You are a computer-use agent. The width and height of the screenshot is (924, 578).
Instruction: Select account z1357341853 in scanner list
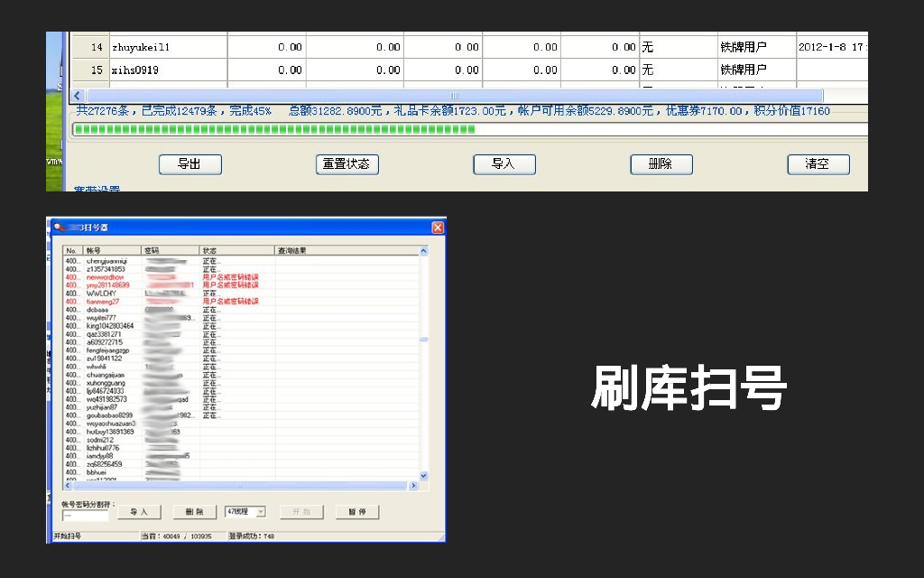[x=106, y=269]
